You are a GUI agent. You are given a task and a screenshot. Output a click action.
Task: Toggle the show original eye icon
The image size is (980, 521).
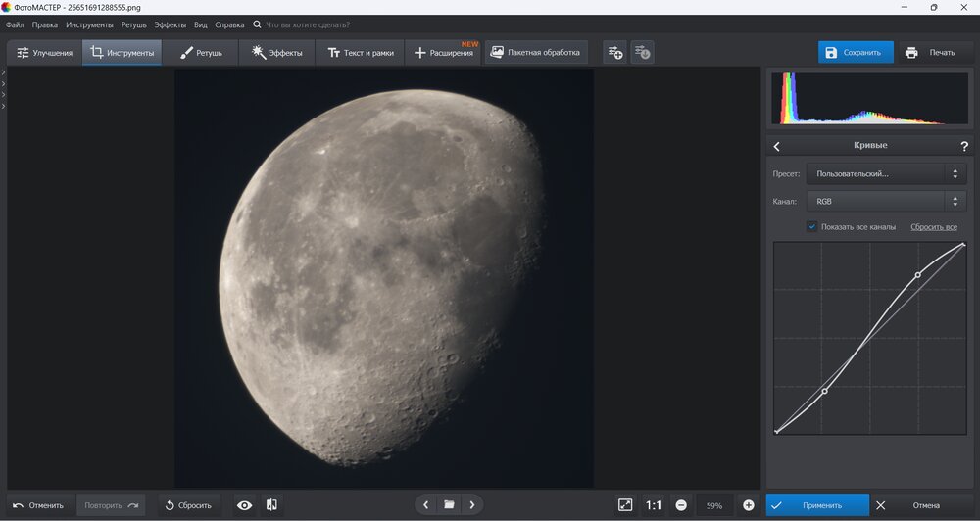click(244, 505)
